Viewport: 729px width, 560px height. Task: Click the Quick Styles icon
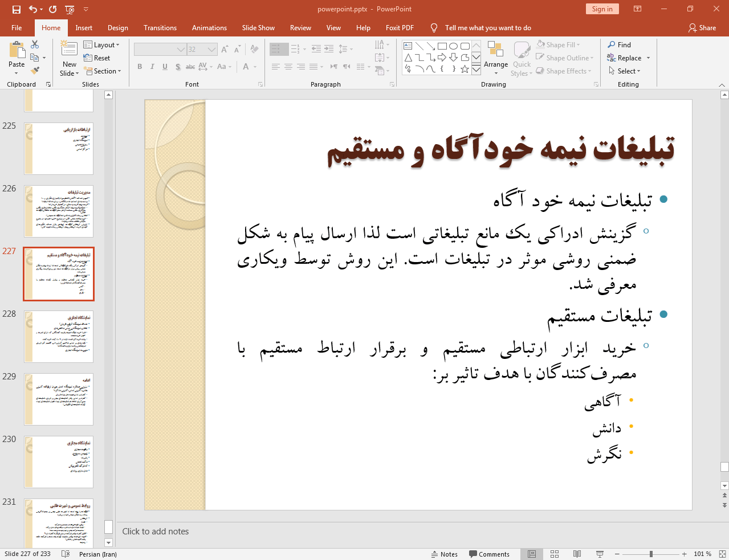click(x=522, y=50)
